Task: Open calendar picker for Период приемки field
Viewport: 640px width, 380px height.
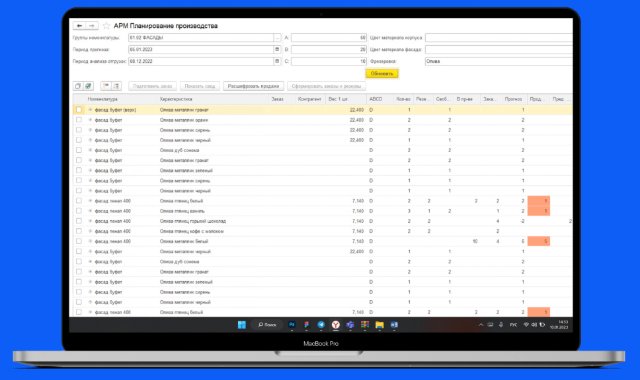Action: [277, 49]
